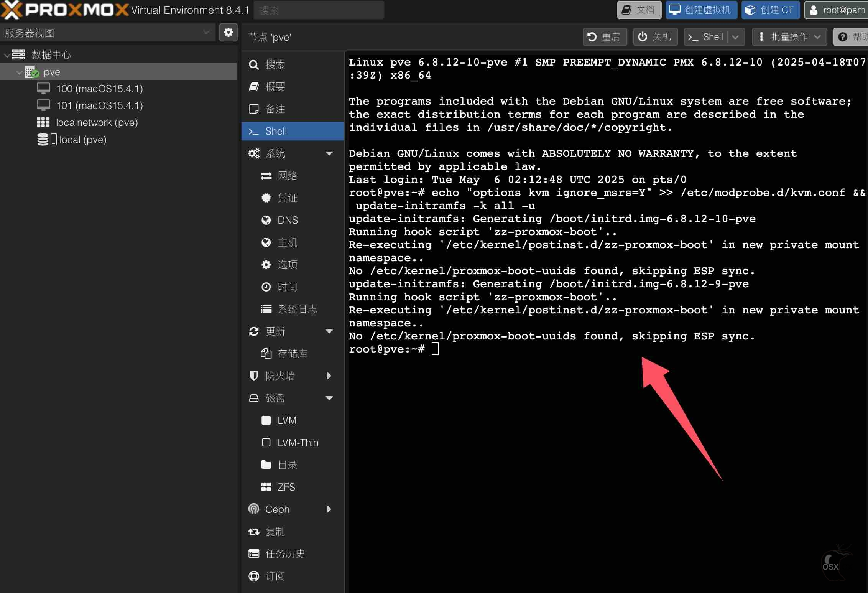Collapse the 磁盘 submenu arrow
The width and height of the screenshot is (868, 593).
(329, 398)
